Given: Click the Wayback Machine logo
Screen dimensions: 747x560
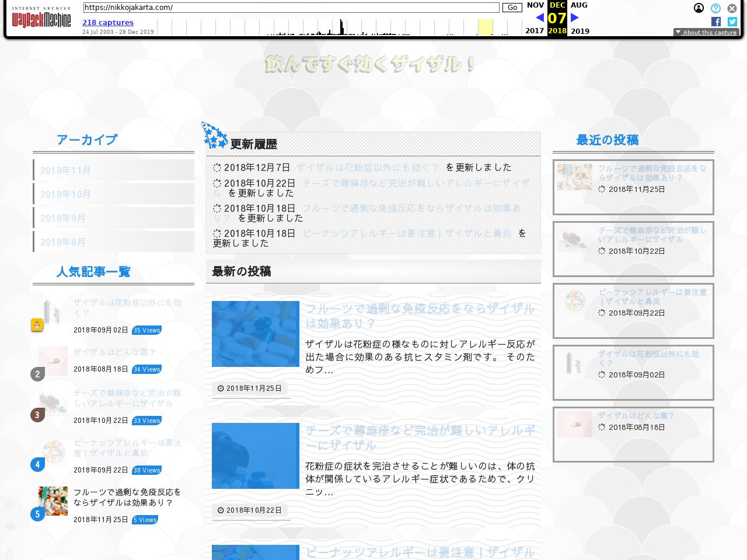Looking at the screenshot, I should click(41, 18).
